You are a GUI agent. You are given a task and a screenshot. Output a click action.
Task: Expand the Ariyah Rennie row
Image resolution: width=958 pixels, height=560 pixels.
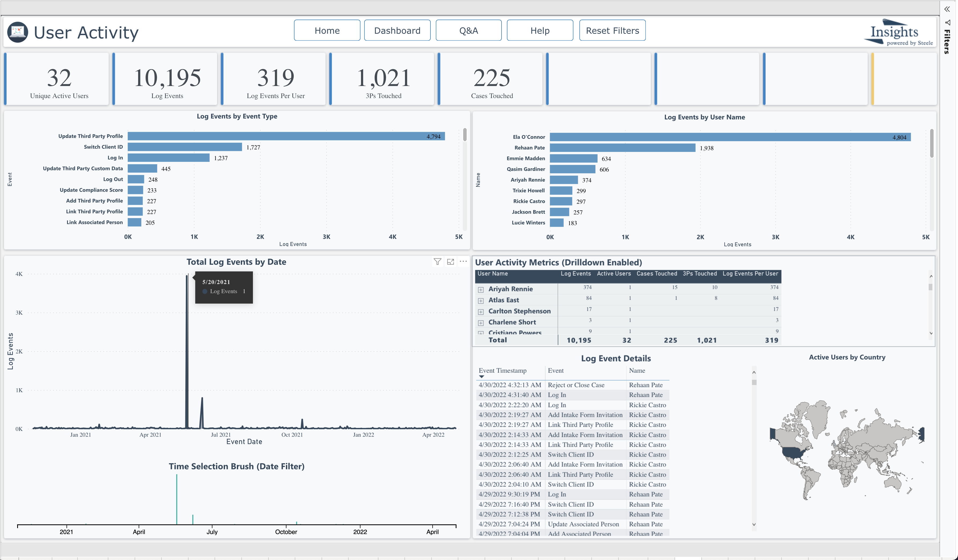coord(481,289)
